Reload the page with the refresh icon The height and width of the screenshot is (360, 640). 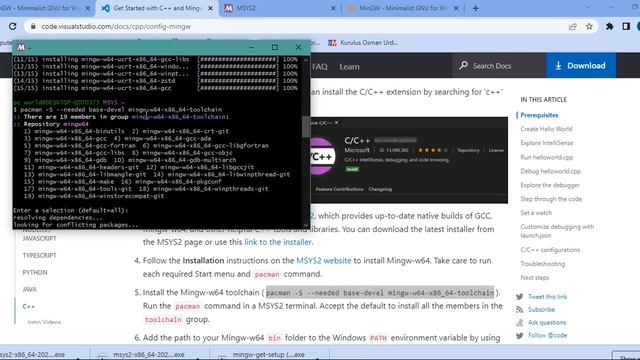click(x=13, y=26)
